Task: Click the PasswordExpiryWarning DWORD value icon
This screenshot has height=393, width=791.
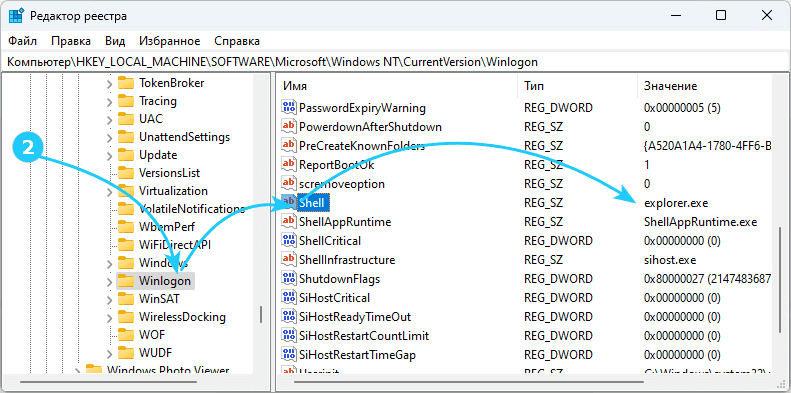Action: [289, 107]
